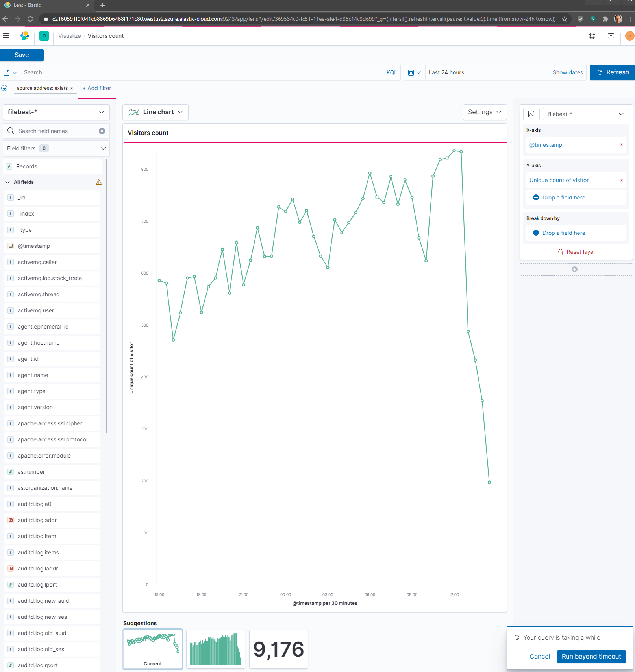Click Run beyond timeout button
635x672 pixels.
click(591, 656)
